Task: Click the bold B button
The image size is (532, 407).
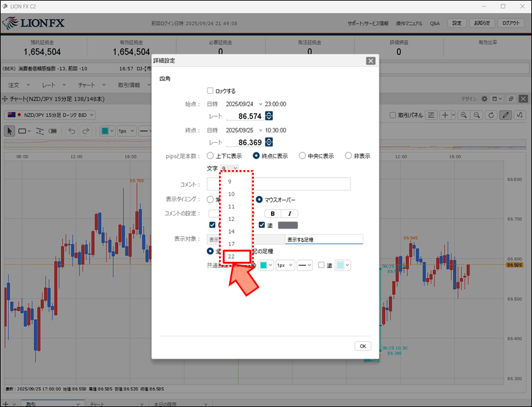Action: [273, 213]
